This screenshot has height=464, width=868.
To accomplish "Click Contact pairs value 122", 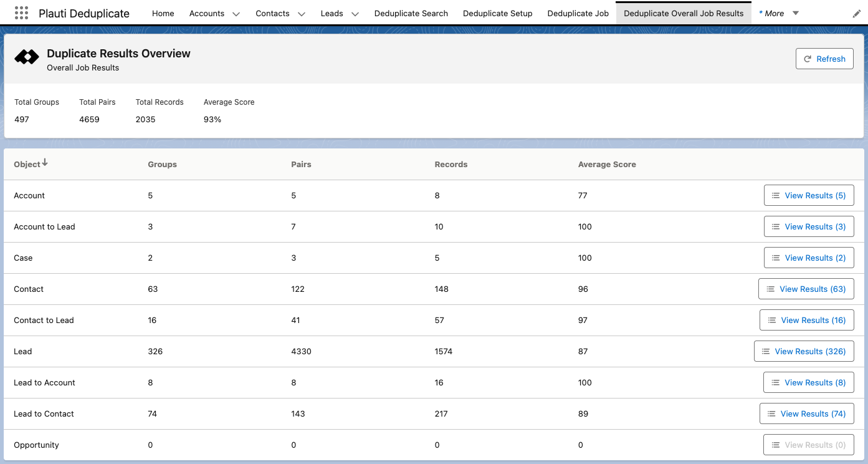I will point(298,289).
